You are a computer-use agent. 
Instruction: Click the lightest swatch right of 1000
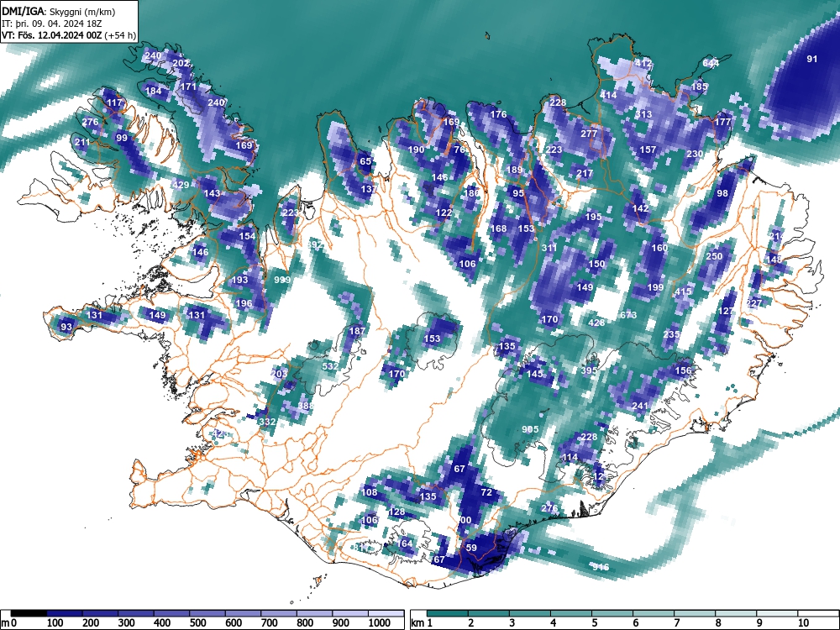386,613
